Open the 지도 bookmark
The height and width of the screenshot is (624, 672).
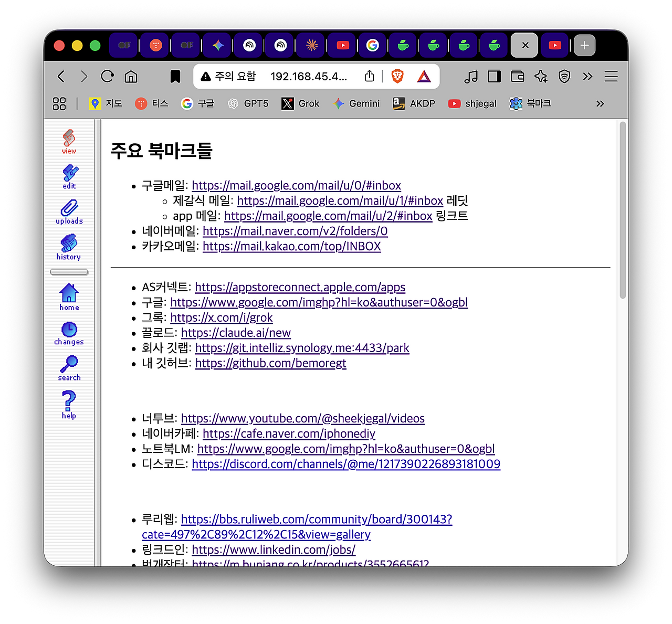[106, 103]
